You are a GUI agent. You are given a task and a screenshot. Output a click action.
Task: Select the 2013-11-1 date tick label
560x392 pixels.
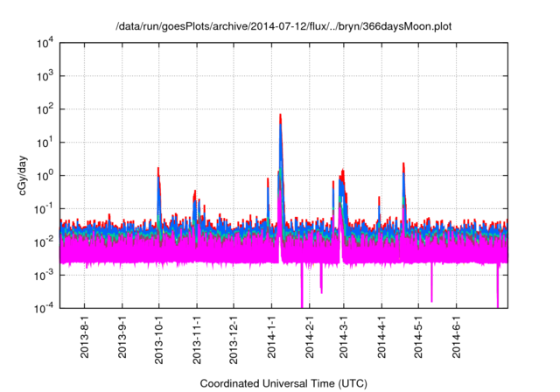(x=196, y=342)
